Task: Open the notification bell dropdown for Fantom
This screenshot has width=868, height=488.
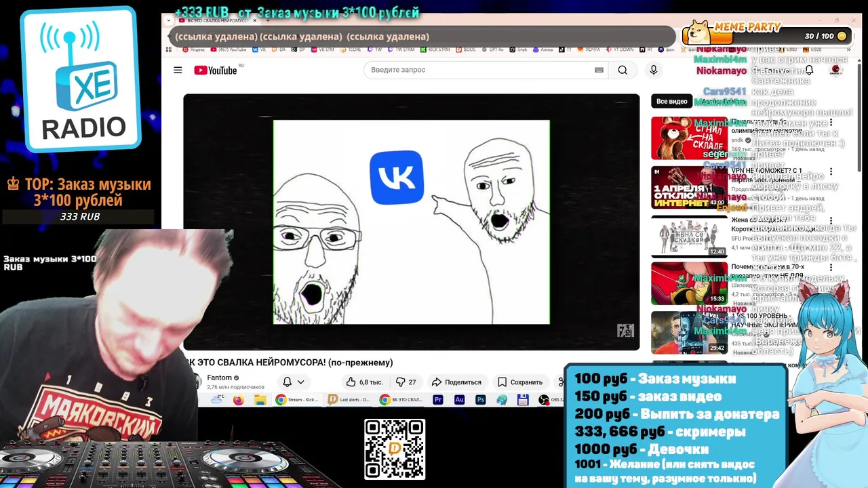Action: (293, 382)
